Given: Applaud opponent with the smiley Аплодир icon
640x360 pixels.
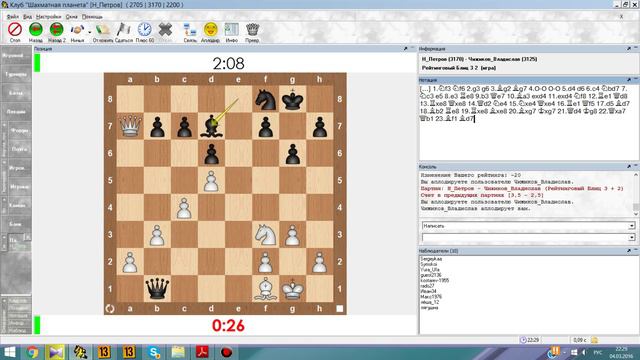Looking at the screenshot, I should 211,29.
